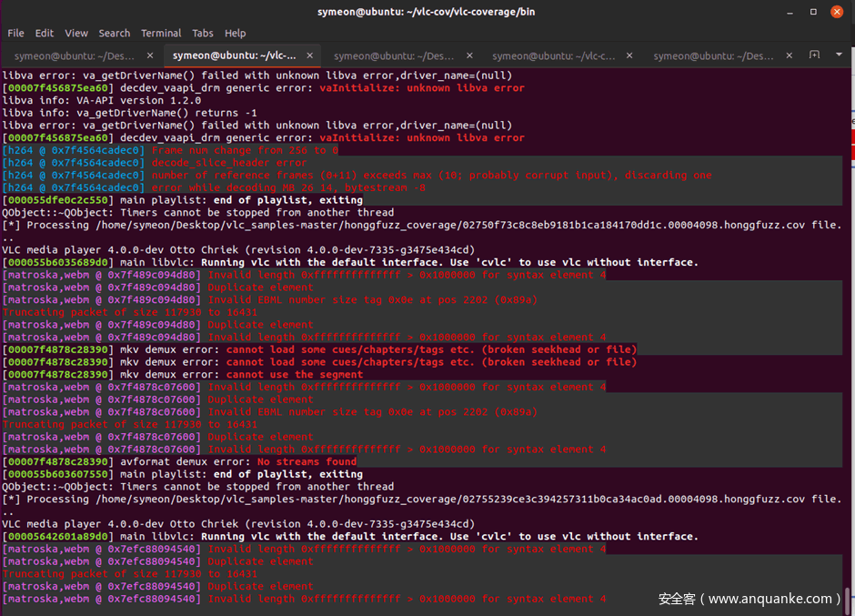Open the Help menu

point(236,33)
